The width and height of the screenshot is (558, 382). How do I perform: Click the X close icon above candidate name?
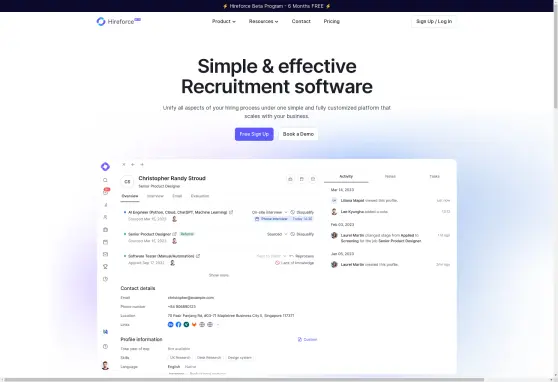pyautogui.click(x=123, y=164)
